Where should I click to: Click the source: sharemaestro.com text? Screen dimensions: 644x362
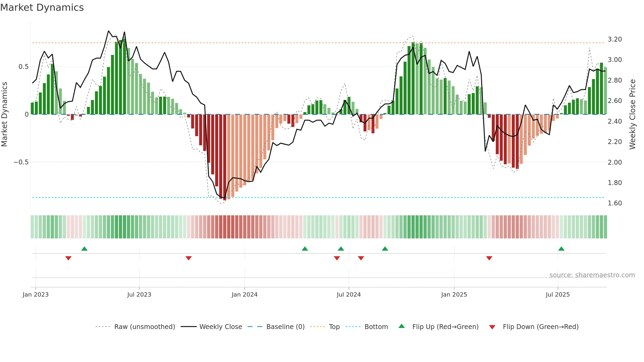pos(592,275)
